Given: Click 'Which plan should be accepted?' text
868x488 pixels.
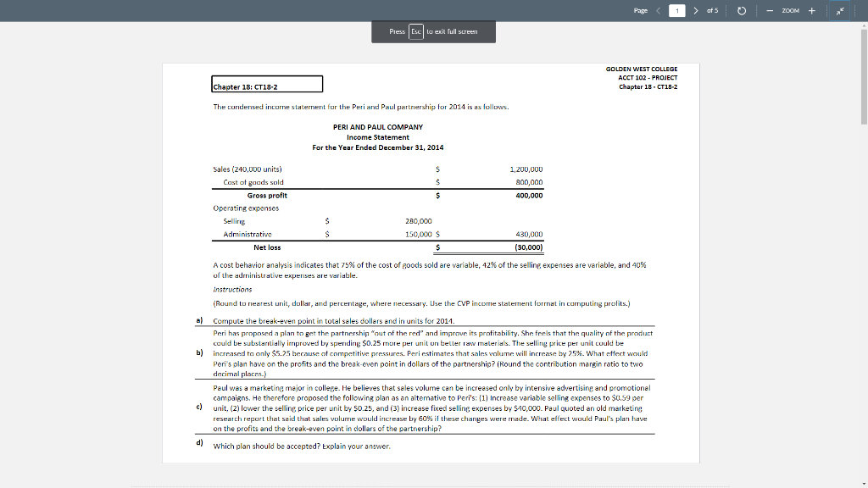Looking at the screenshot, I should tap(266, 446).
